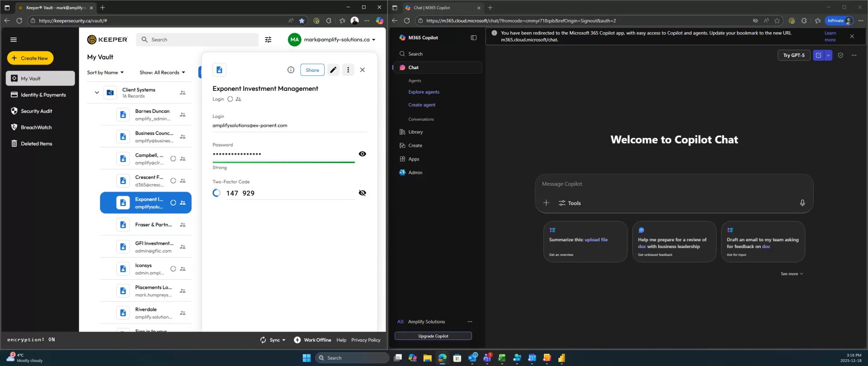868x366 pixels.
Task: Click the password strength bar
Action: tap(284, 162)
